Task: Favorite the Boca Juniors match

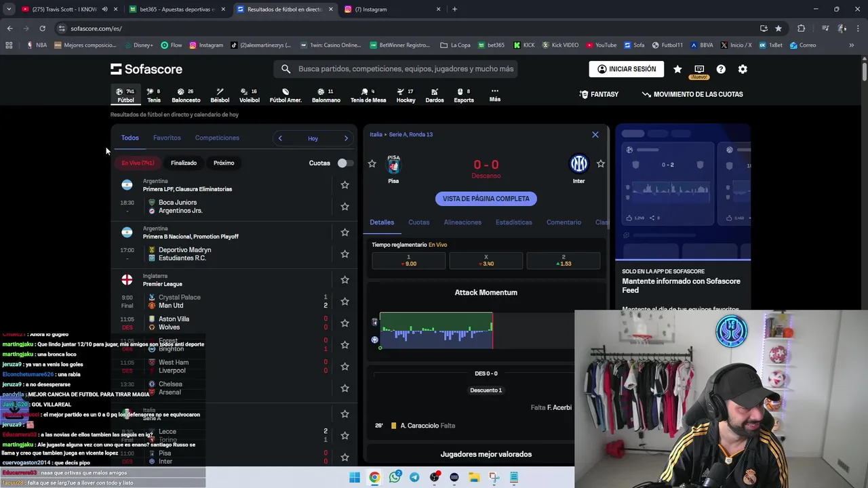Action: pos(344,207)
